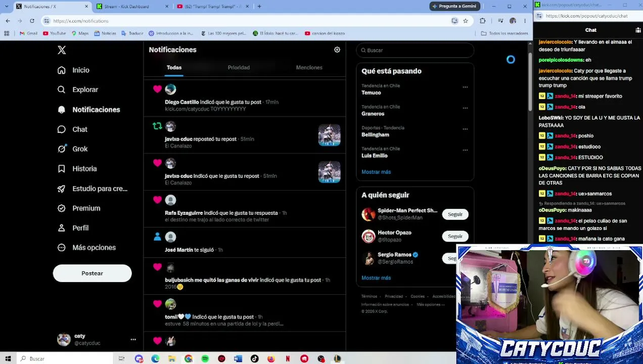Reload the x.com page

click(x=32, y=21)
